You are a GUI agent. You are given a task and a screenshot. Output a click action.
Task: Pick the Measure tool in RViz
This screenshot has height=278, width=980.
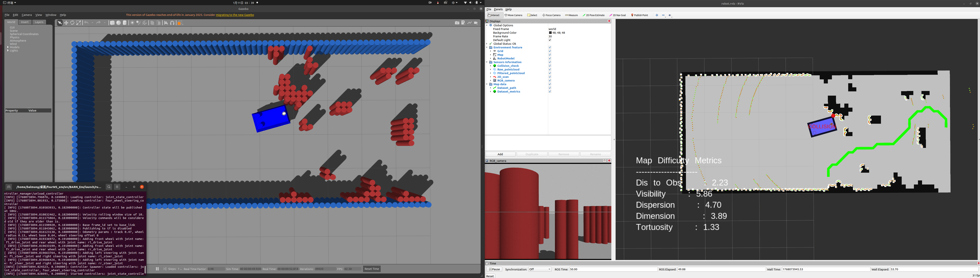pyautogui.click(x=571, y=15)
